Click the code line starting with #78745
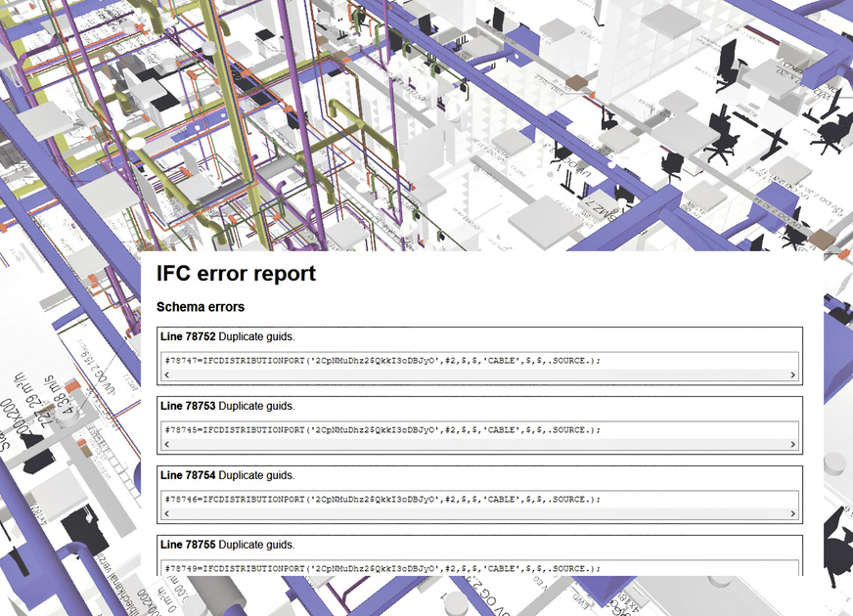The height and width of the screenshot is (616, 853). click(382, 429)
